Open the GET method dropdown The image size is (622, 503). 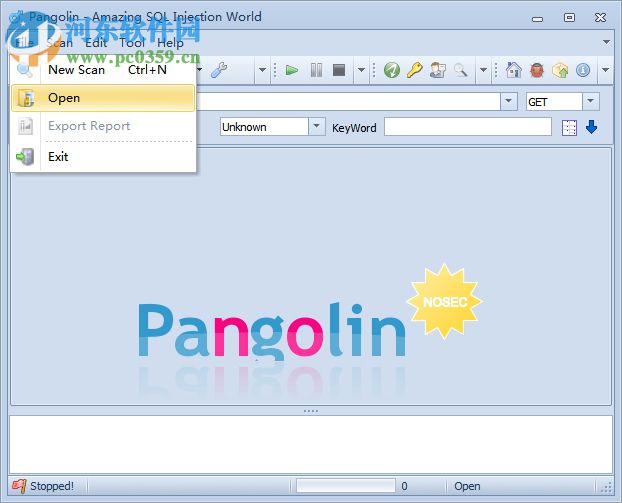590,101
